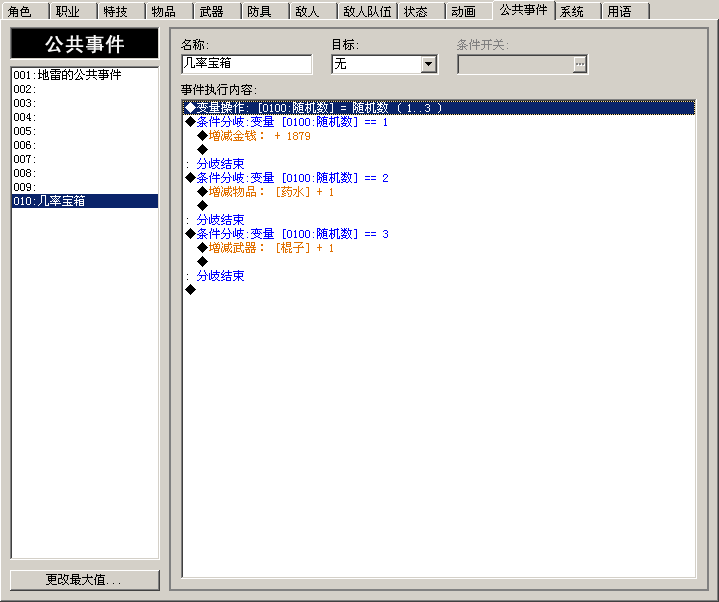Select the 武器 tab
Viewport: 719px width, 602px height.
(217, 11)
